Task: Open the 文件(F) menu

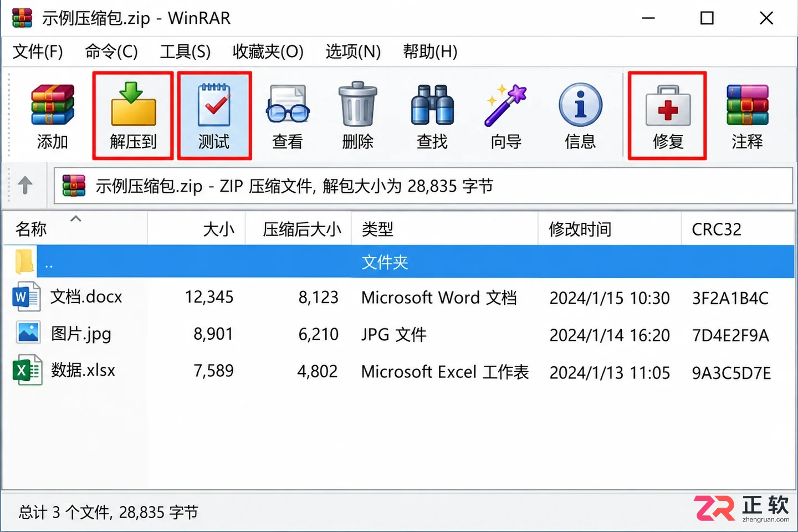Action: (38, 52)
